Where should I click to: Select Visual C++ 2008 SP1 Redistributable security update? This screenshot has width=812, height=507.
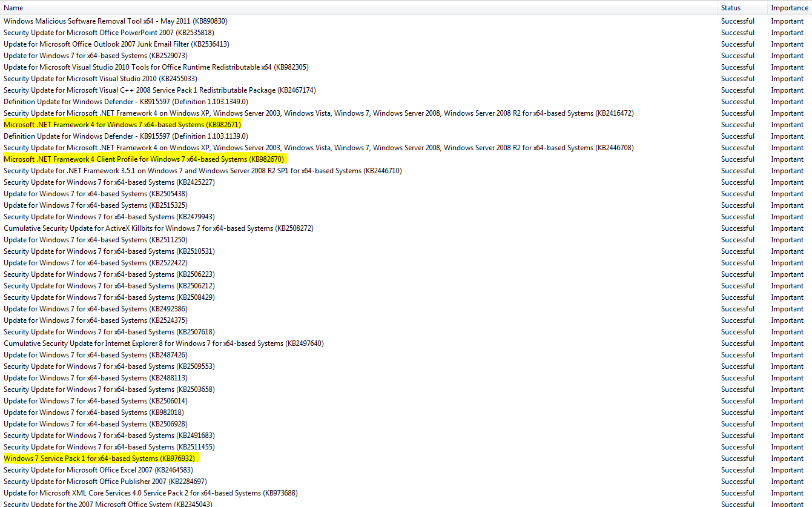click(x=159, y=90)
